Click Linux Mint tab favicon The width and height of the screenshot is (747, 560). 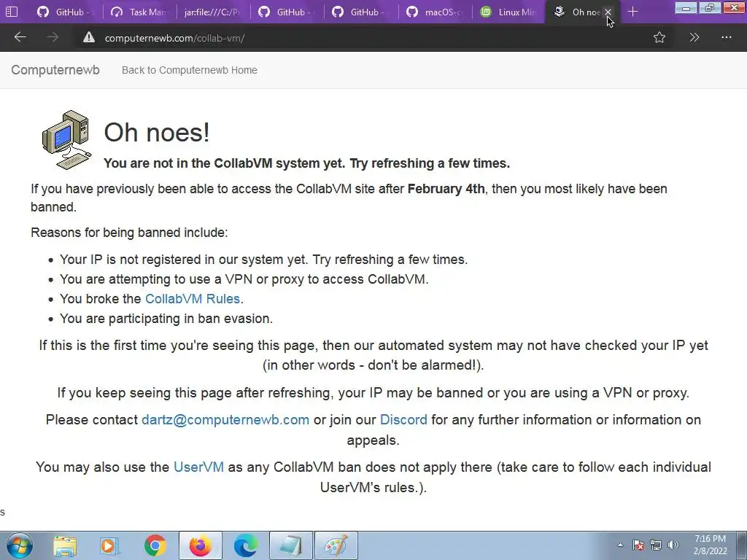point(485,12)
